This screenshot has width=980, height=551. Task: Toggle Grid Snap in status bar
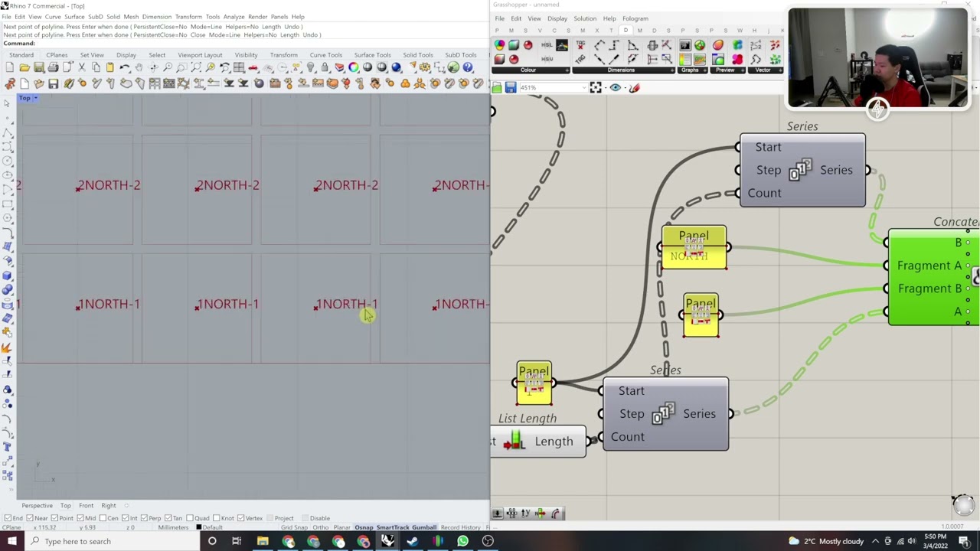pos(294,527)
